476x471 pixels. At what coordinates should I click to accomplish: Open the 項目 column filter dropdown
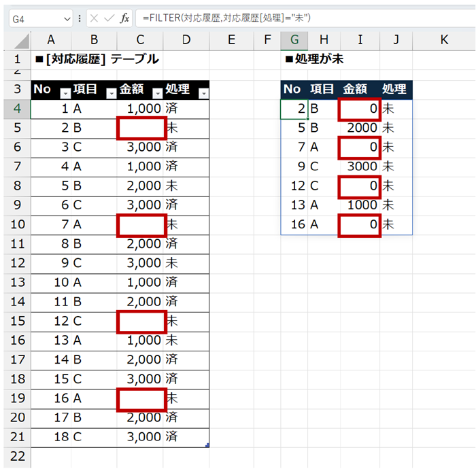[x=111, y=94]
